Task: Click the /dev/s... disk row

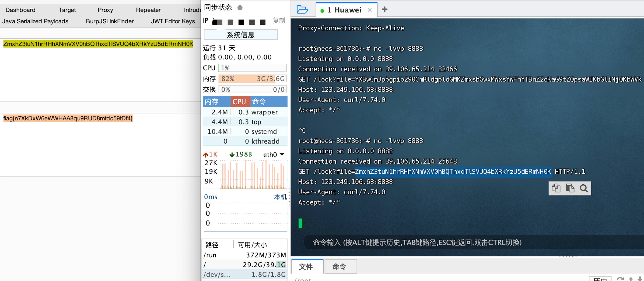Action: tap(245, 274)
